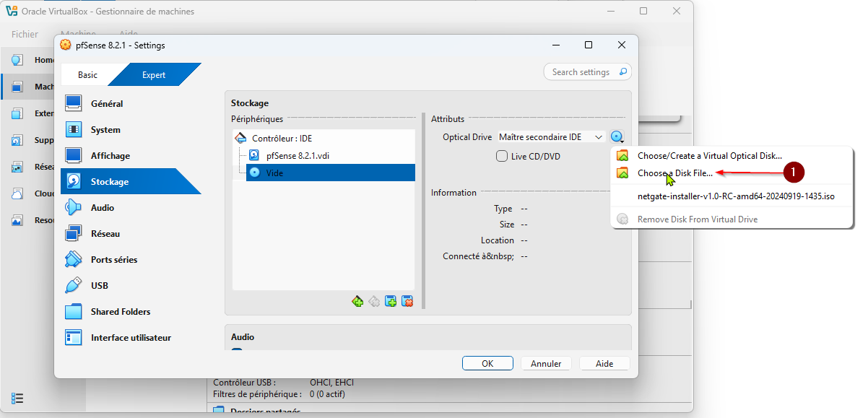
Task: Select the Shared Folders category
Action: pos(120,312)
